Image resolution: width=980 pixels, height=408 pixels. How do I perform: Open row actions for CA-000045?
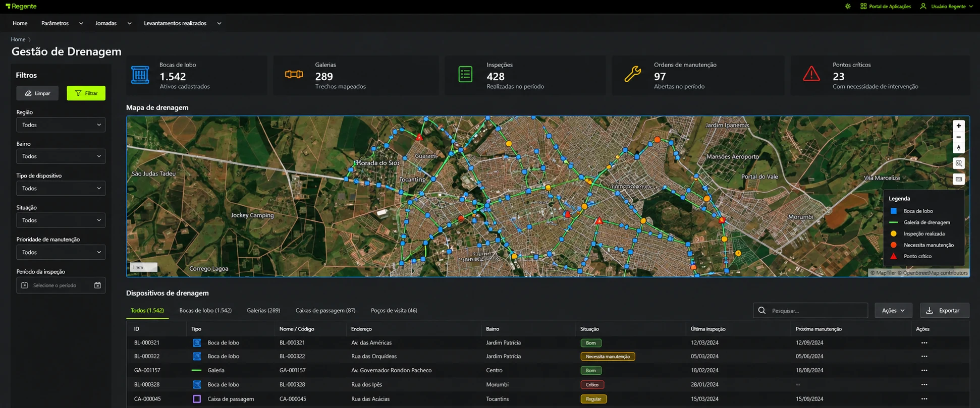coord(924,399)
